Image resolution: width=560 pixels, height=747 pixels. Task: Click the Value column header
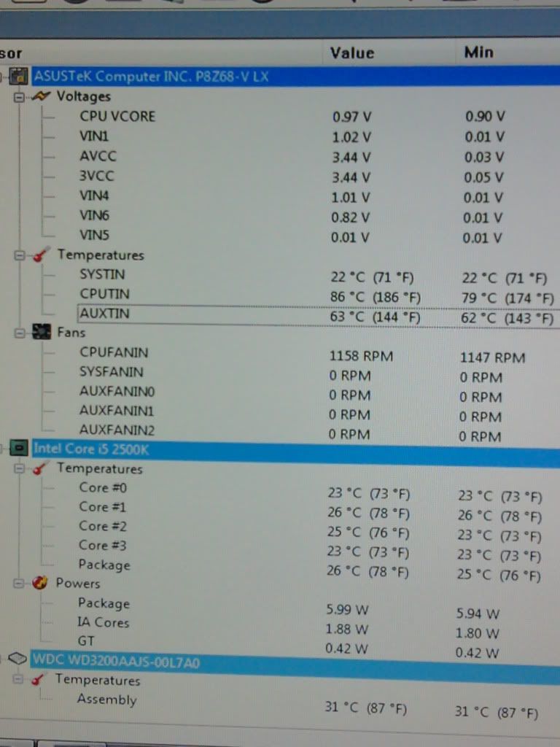352,53
